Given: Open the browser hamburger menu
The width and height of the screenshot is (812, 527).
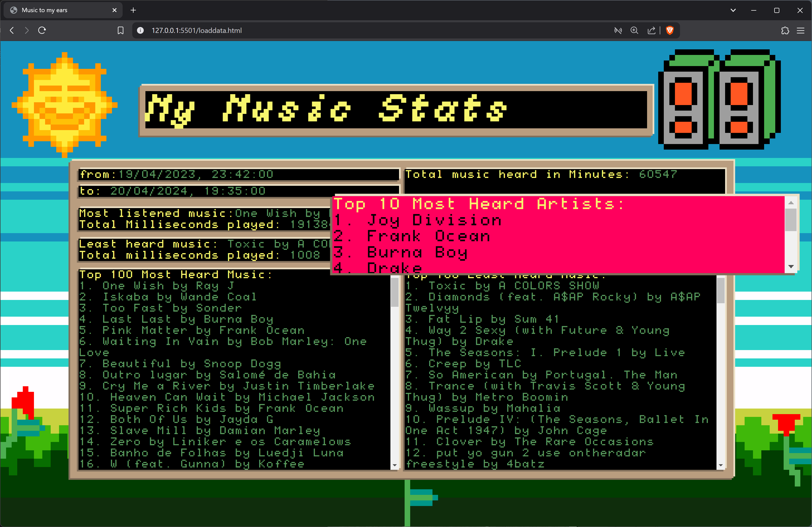Looking at the screenshot, I should [x=800, y=30].
